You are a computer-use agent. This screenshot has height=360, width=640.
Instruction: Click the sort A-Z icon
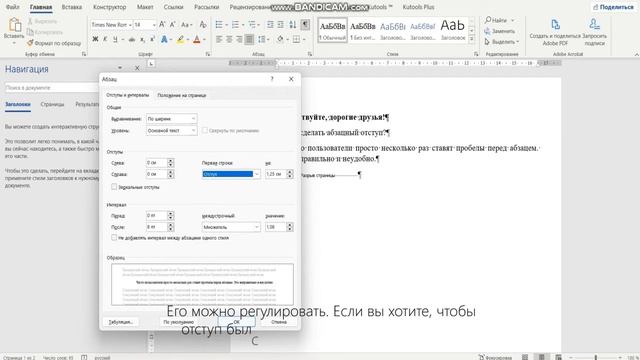(293, 25)
